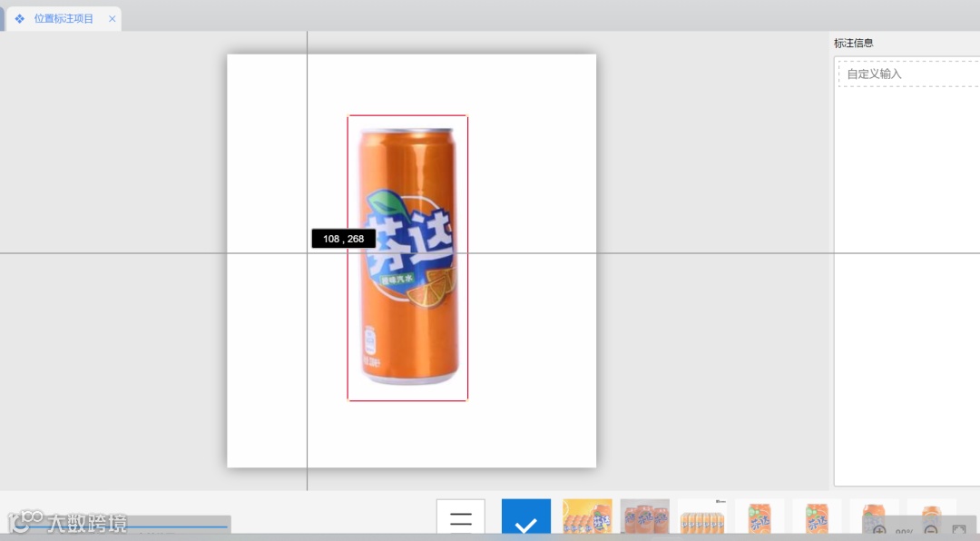980x541 pixels.
Task: Select the yellow Fanta poster thumbnail
Action: pos(587,516)
